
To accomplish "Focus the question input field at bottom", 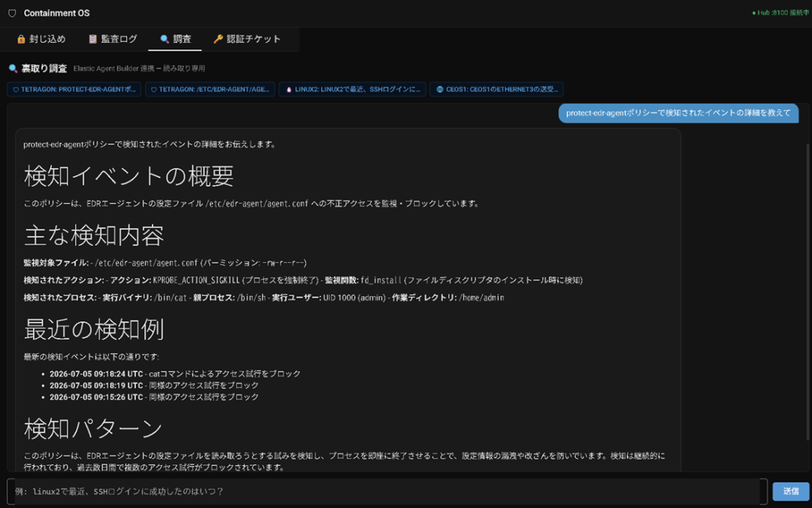I will 386,491.
